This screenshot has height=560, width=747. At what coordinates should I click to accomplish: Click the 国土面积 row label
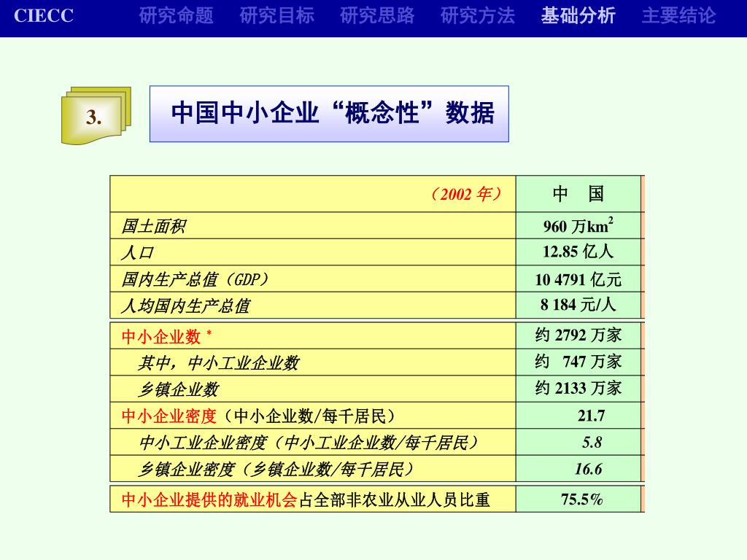pos(153,226)
